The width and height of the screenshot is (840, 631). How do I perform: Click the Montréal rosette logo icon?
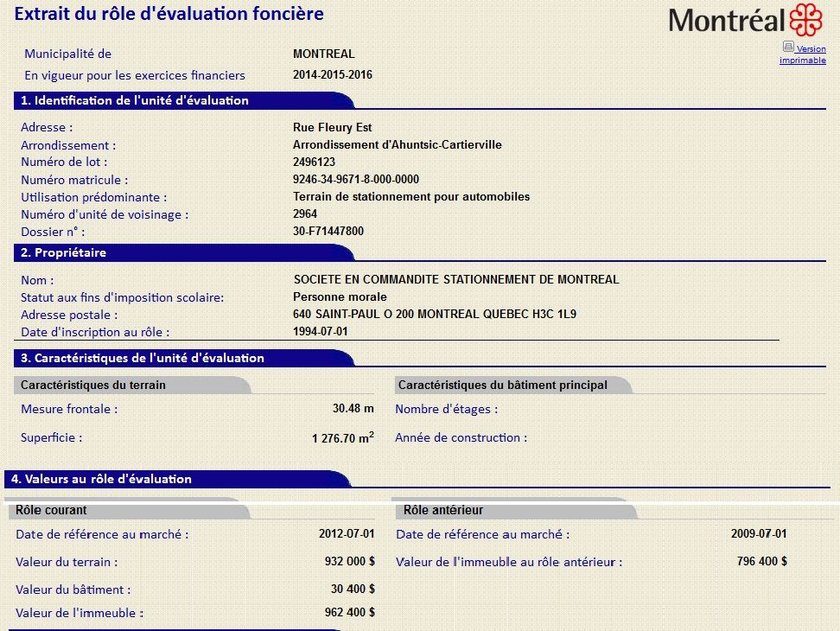pyautogui.click(x=805, y=19)
